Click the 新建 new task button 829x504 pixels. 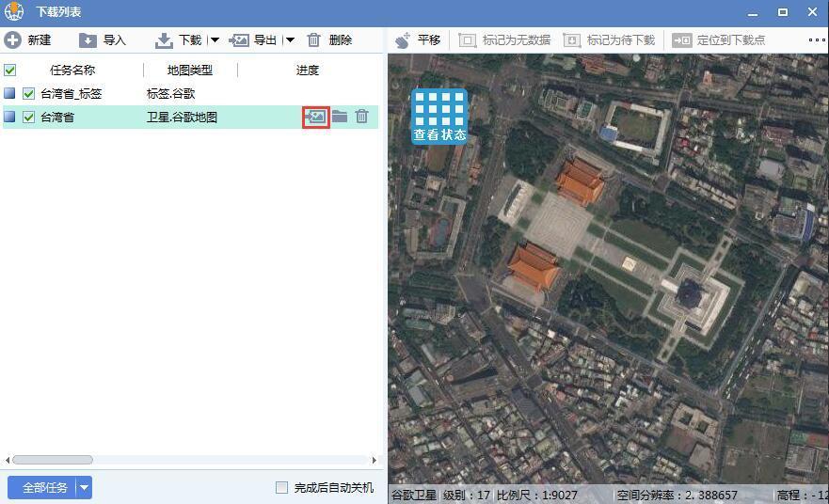tap(27, 40)
